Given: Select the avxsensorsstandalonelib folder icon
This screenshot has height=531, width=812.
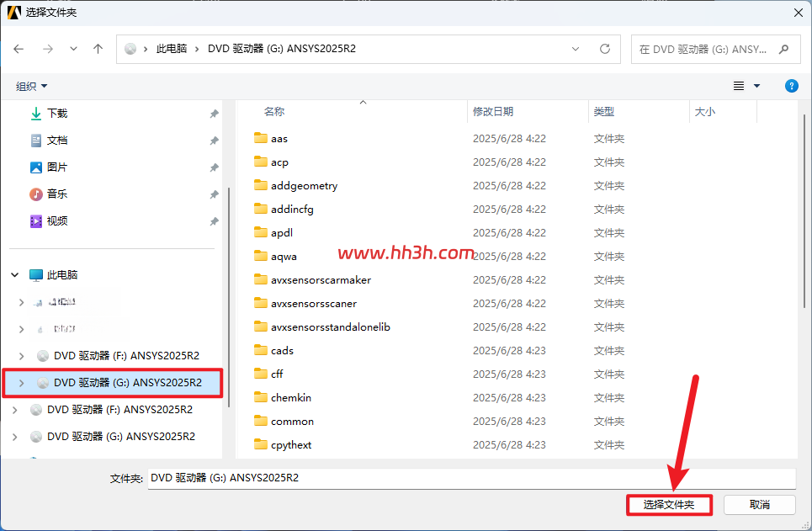Looking at the screenshot, I should pos(261,327).
